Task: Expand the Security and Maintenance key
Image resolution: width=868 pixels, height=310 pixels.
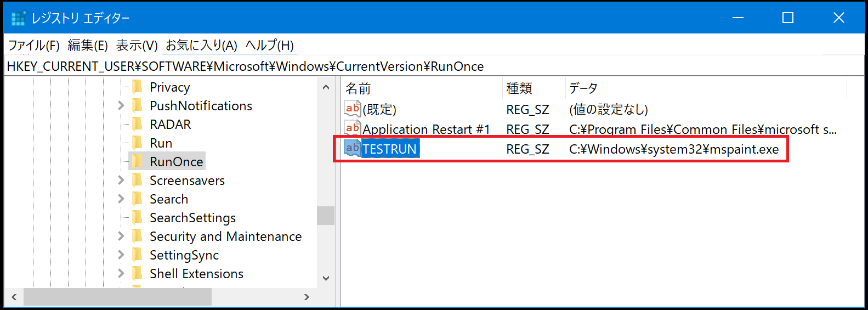Action: click(121, 236)
